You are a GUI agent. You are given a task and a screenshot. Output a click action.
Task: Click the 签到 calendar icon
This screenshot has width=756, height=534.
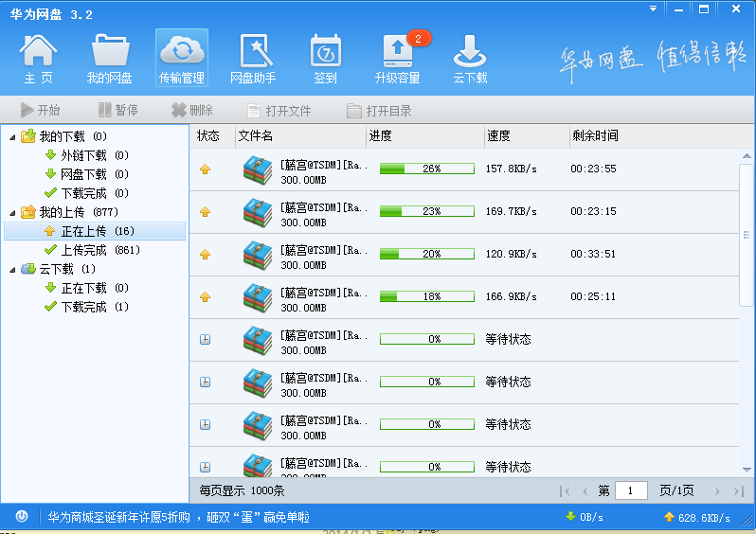pos(326,59)
